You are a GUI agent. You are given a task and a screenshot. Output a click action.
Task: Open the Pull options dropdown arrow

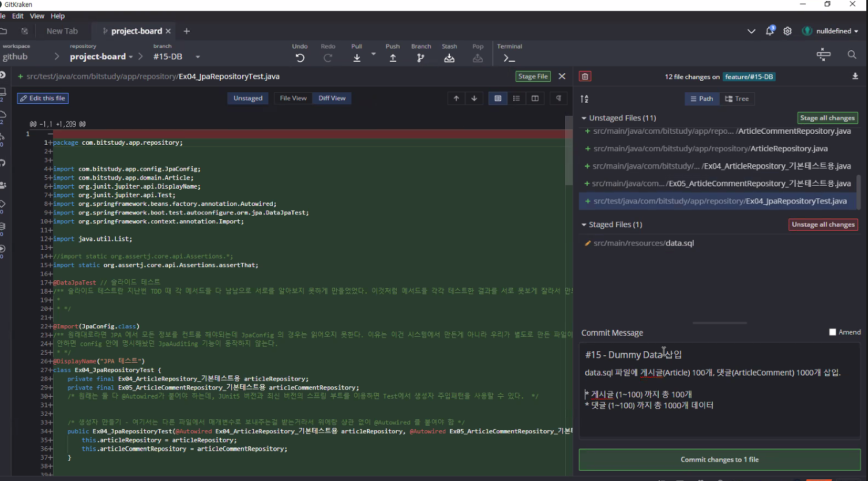(x=373, y=54)
